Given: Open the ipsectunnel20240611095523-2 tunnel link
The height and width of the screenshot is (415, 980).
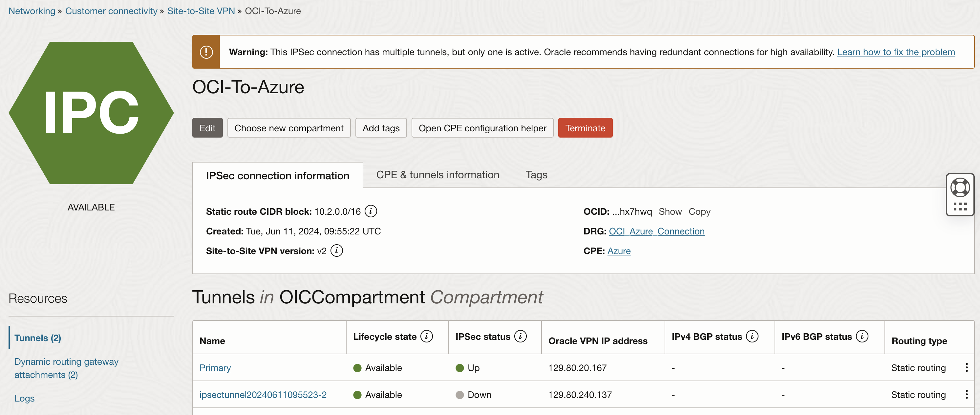Looking at the screenshot, I should (263, 395).
